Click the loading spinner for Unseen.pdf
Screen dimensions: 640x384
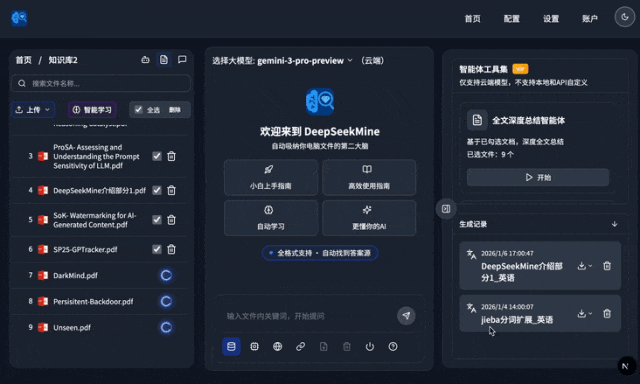(166, 327)
